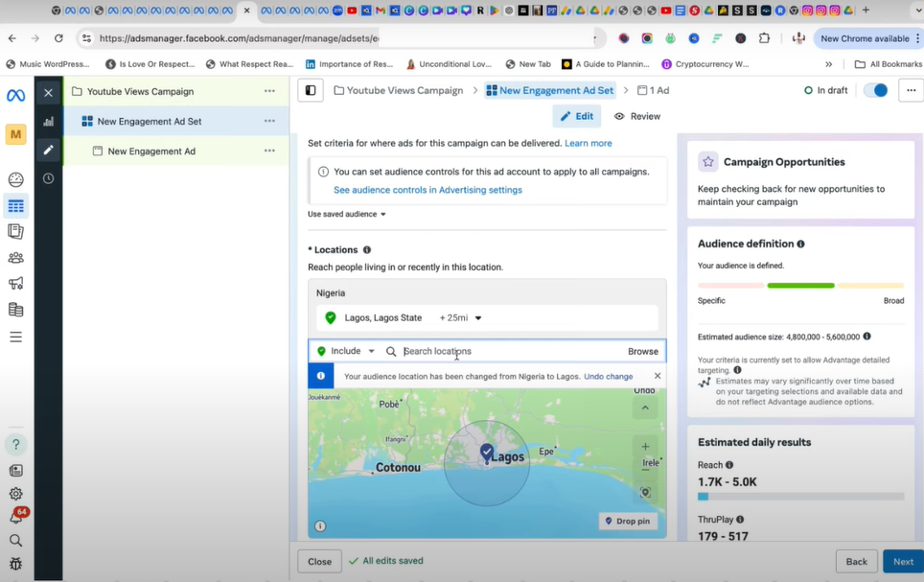Open the megaphone advertising settings icon

pyautogui.click(x=16, y=283)
